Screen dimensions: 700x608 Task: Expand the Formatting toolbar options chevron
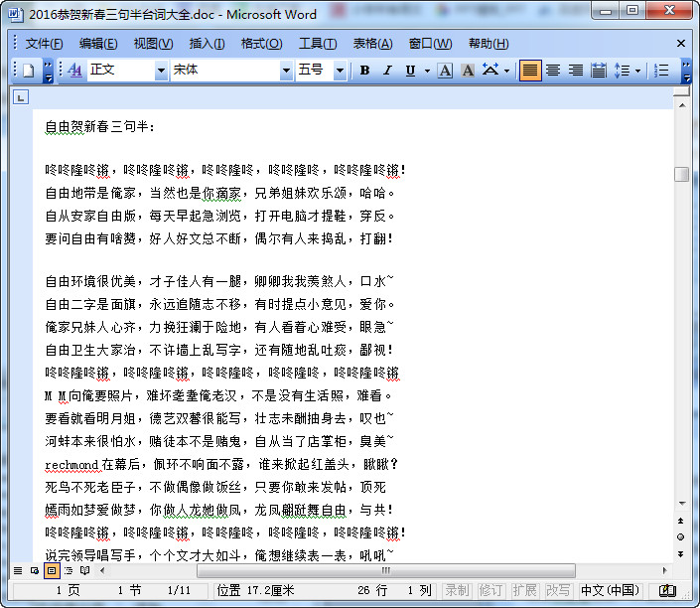click(x=687, y=72)
